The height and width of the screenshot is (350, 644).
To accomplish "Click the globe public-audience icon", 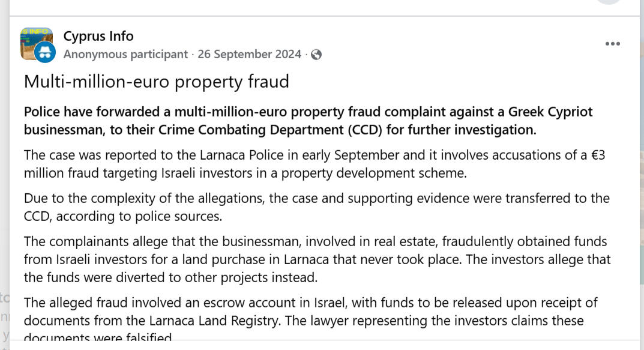I will pos(316,55).
